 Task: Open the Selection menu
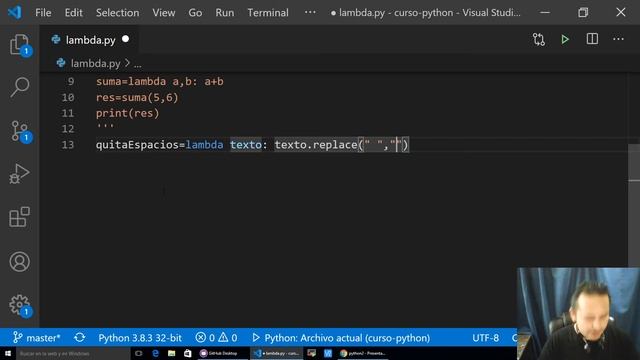[118, 13]
